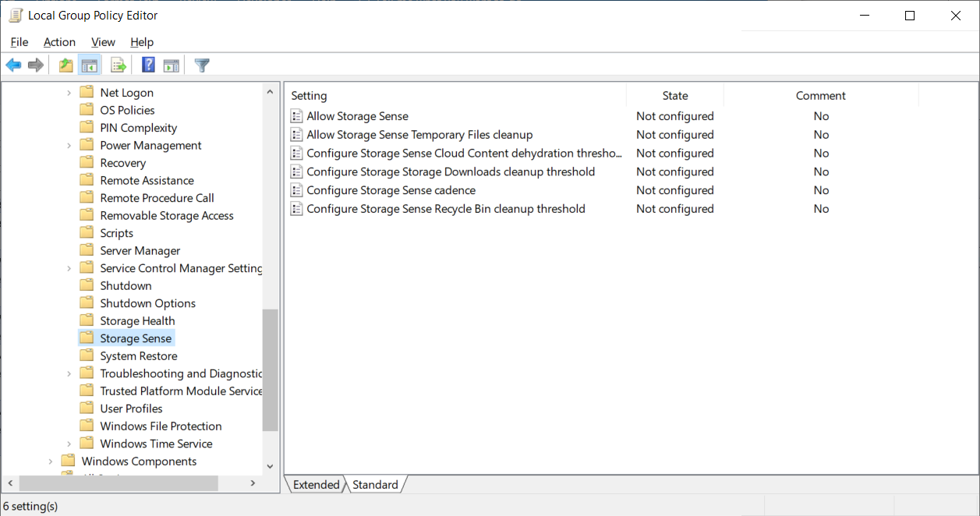980x516 pixels.
Task: Open the File menu
Action: pyautogui.click(x=19, y=42)
